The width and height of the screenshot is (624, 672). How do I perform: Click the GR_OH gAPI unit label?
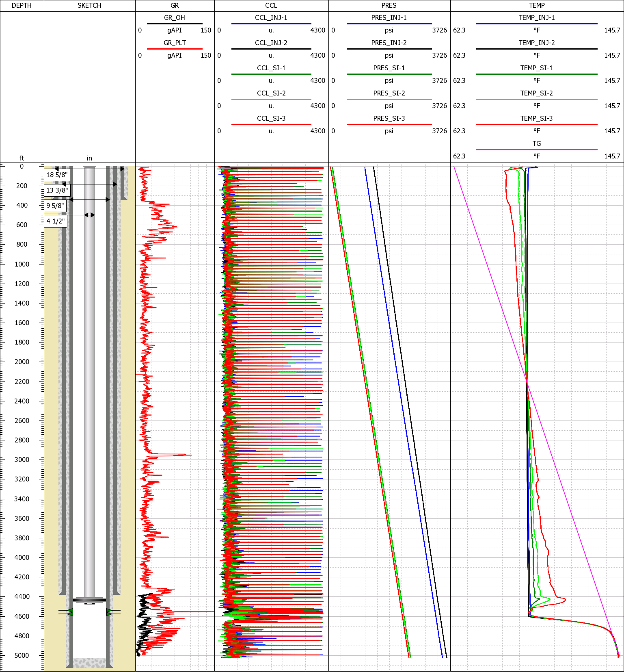coord(175,30)
